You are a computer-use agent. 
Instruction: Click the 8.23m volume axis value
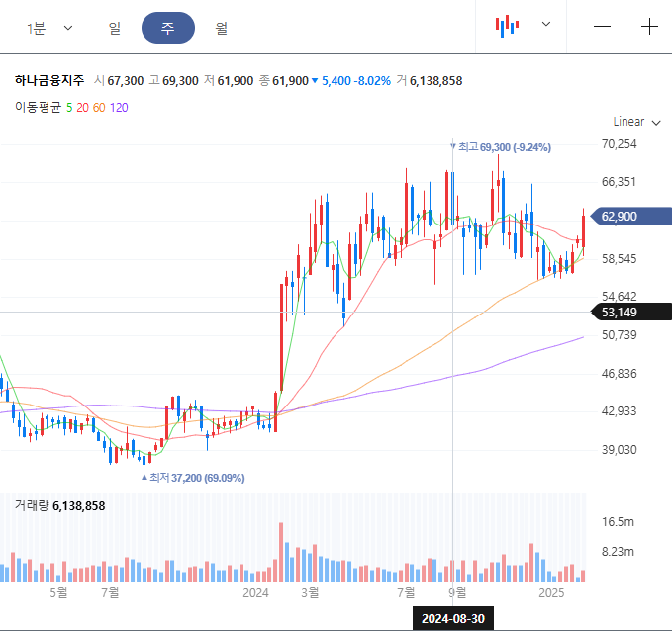click(618, 552)
